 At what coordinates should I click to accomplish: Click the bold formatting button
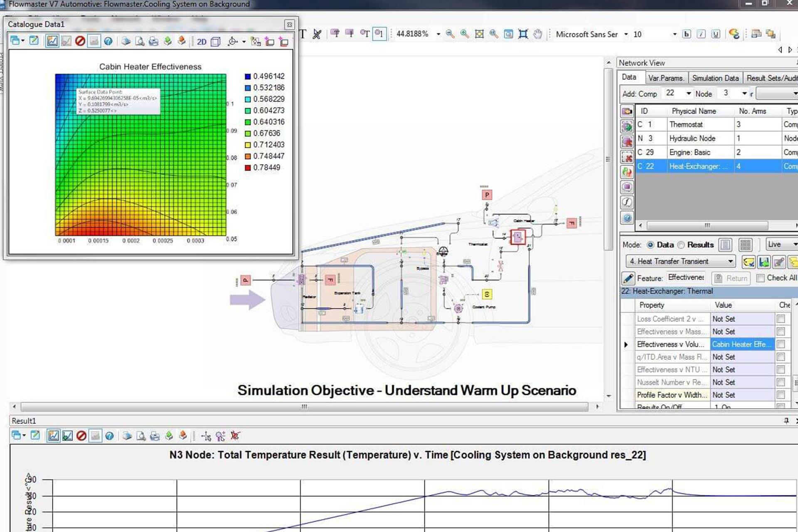[x=687, y=34]
